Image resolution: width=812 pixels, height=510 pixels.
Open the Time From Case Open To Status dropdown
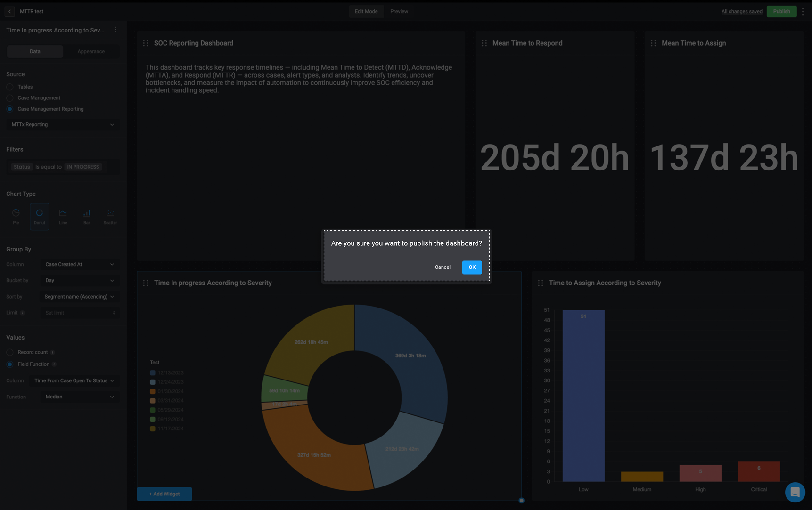[x=74, y=380]
